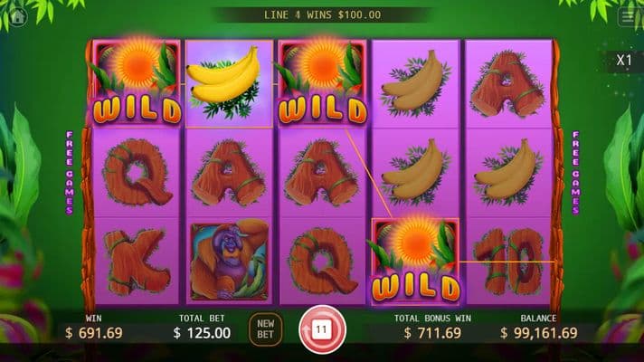
Task: Click the BALANCE amount display
Action: click(x=538, y=327)
